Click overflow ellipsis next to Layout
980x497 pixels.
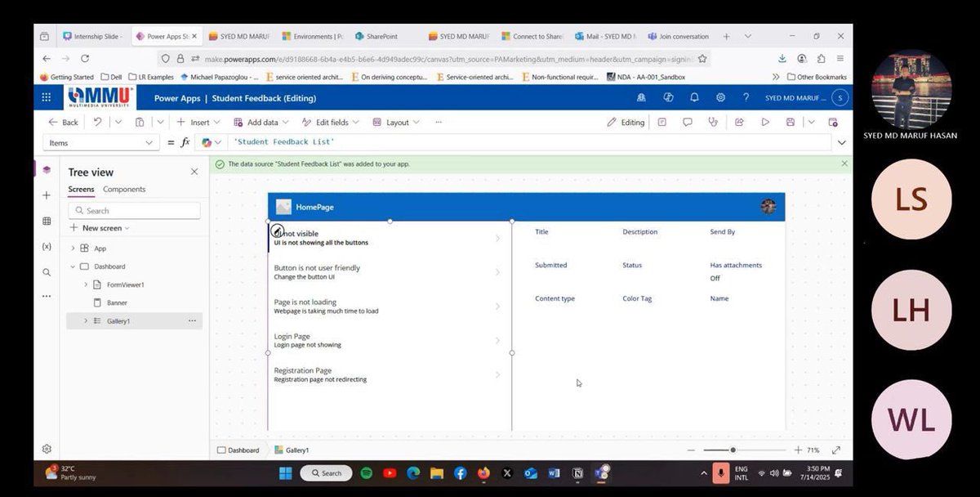point(439,122)
